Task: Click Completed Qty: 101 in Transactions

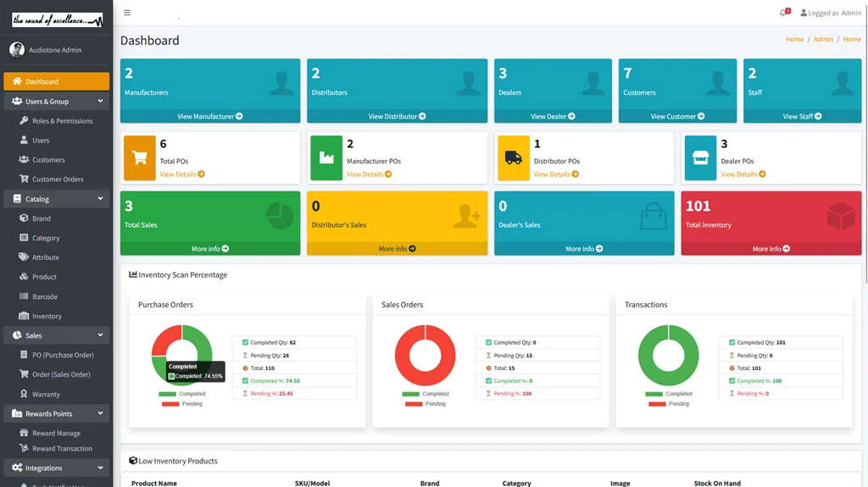Action: click(781, 342)
